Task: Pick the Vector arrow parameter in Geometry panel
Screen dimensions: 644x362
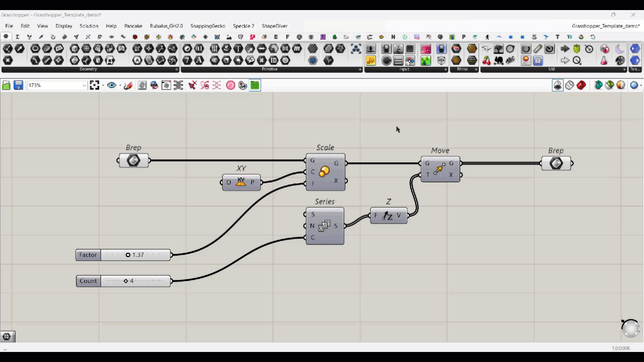Action: click(20, 49)
